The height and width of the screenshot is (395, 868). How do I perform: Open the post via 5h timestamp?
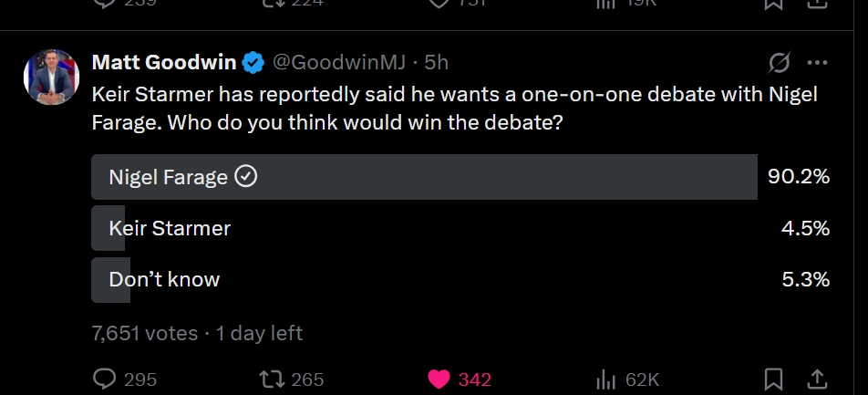[437, 62]
